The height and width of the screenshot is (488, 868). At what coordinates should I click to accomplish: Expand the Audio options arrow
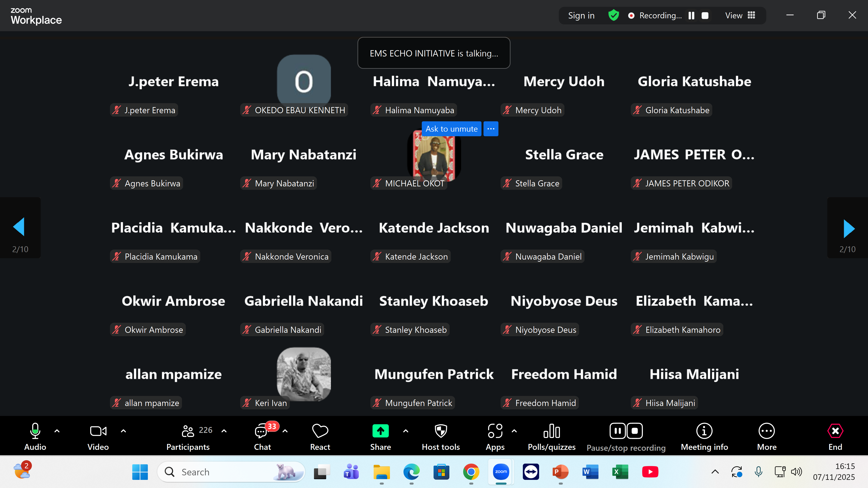[x=57, y=431]
